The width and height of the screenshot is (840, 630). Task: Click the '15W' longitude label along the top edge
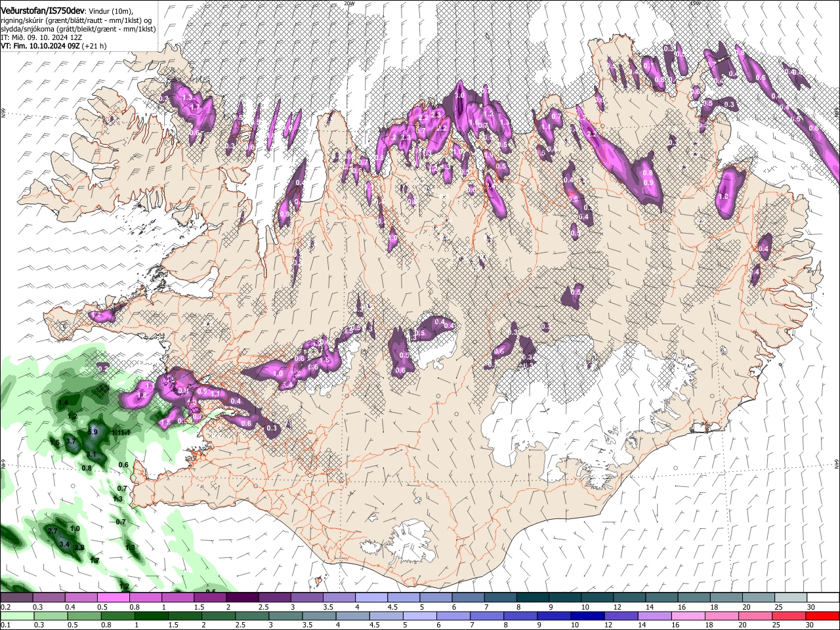coord(694,3)
